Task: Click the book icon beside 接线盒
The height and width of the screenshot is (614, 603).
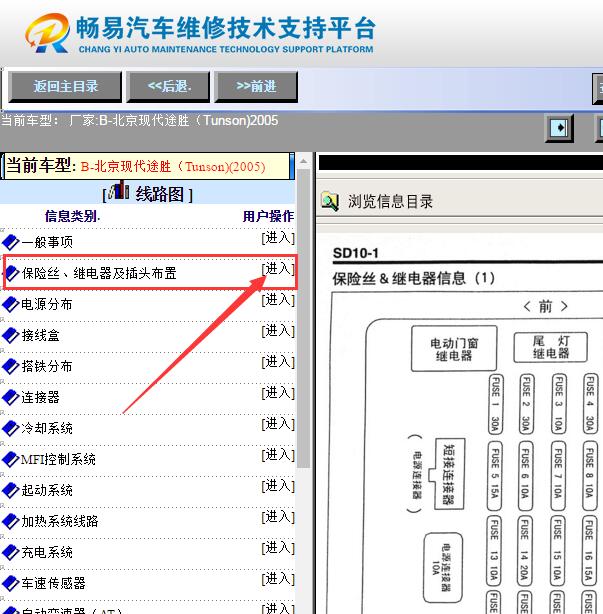Action: pyautogui.click(x=11, y=335)
